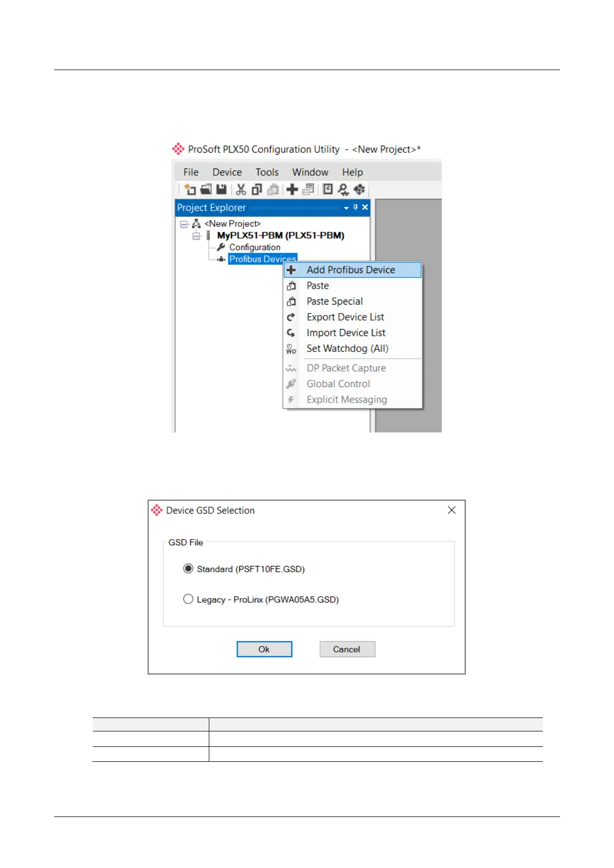Click the Ok button in GSD dialog
614x868 pixels.
click(x=264, y=649)
